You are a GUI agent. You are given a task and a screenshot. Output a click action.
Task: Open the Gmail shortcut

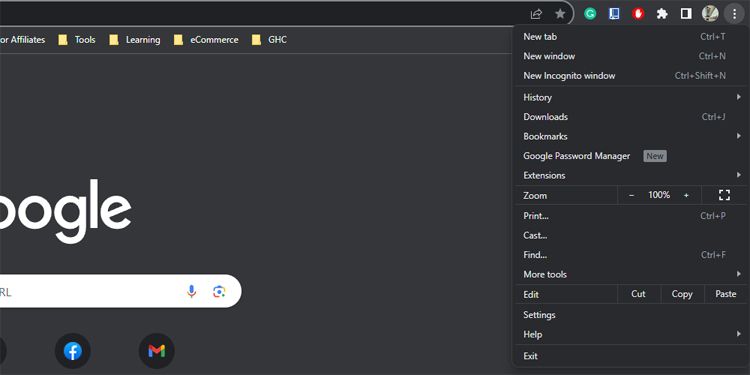click(x=156, y=352)
